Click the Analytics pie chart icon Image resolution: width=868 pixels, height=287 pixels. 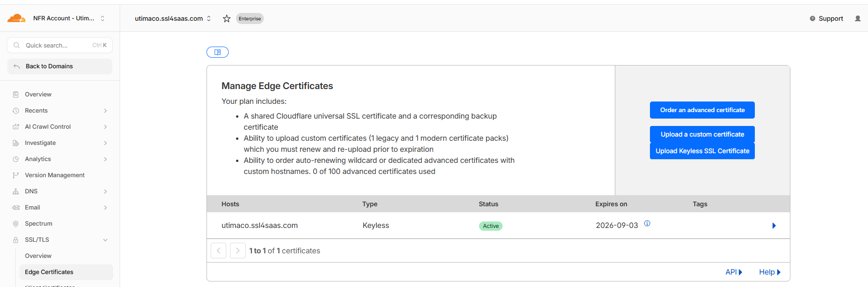[16, 159]
